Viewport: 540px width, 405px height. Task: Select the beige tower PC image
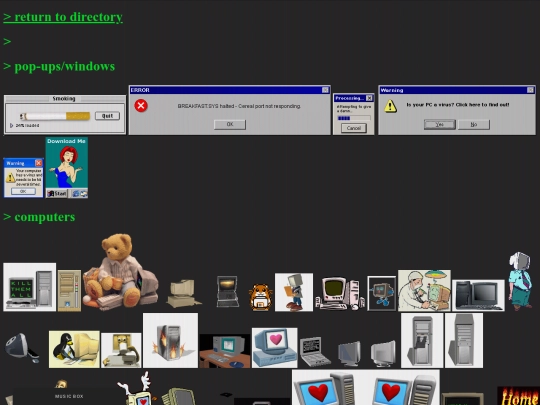click(x=70, y=291)
